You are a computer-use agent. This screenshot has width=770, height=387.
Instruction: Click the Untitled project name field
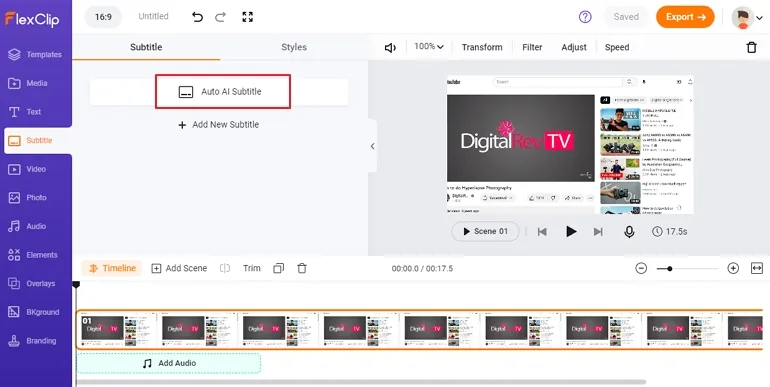pyautogui.click(x=153, y=16)
